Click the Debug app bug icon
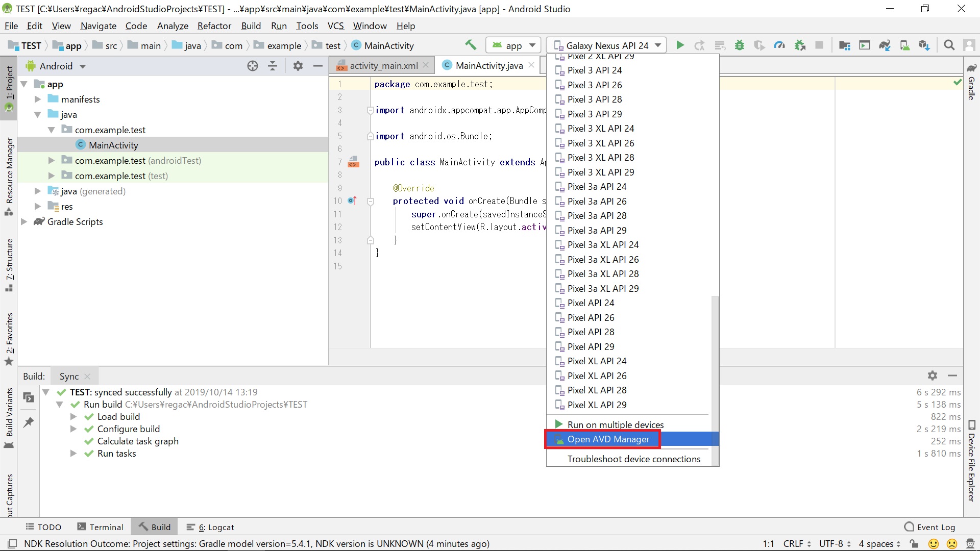This screenshot has width=980, height=551. [739, 45]
